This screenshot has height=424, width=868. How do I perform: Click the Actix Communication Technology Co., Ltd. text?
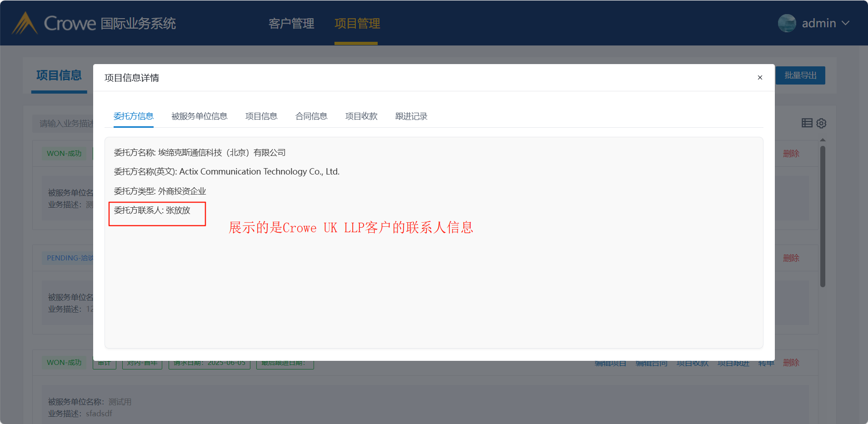click(x=259, y=172)
